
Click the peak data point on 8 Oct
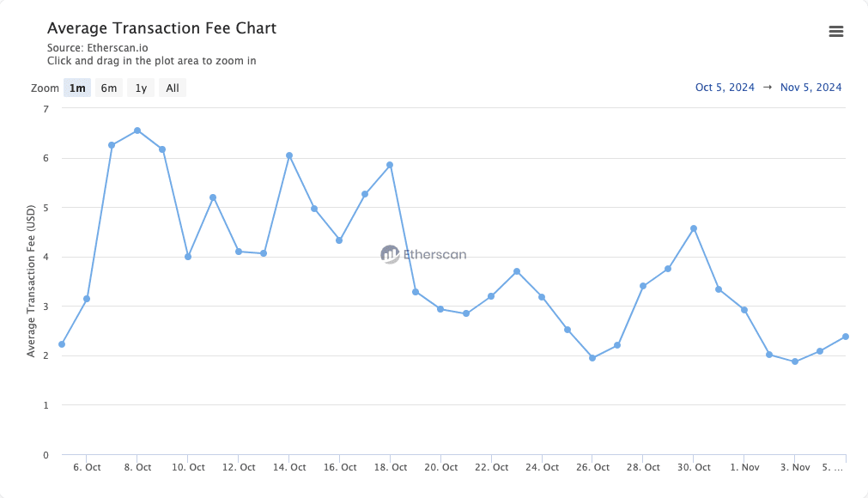137,131
